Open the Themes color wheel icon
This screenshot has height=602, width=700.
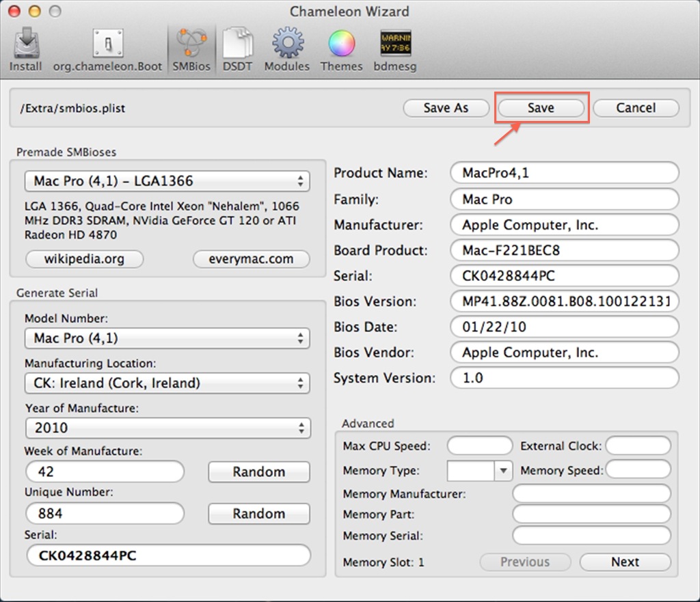342,49
